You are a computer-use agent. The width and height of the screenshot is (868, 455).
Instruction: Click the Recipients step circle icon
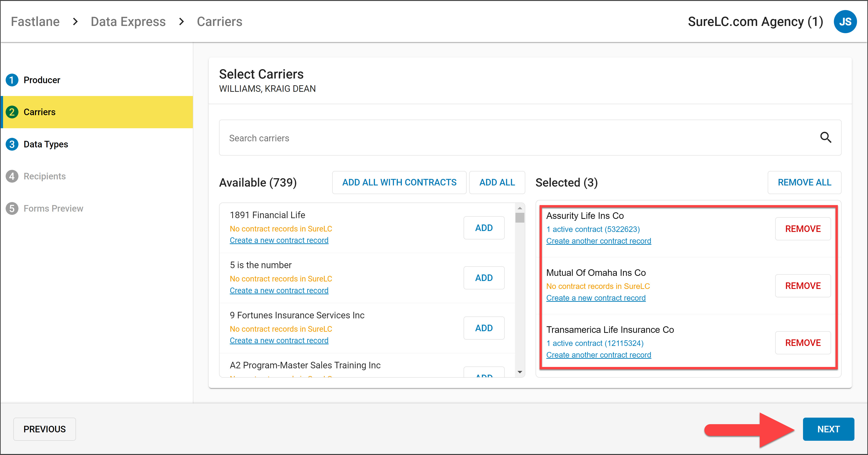pyautogui.click(x=12, y=176)
